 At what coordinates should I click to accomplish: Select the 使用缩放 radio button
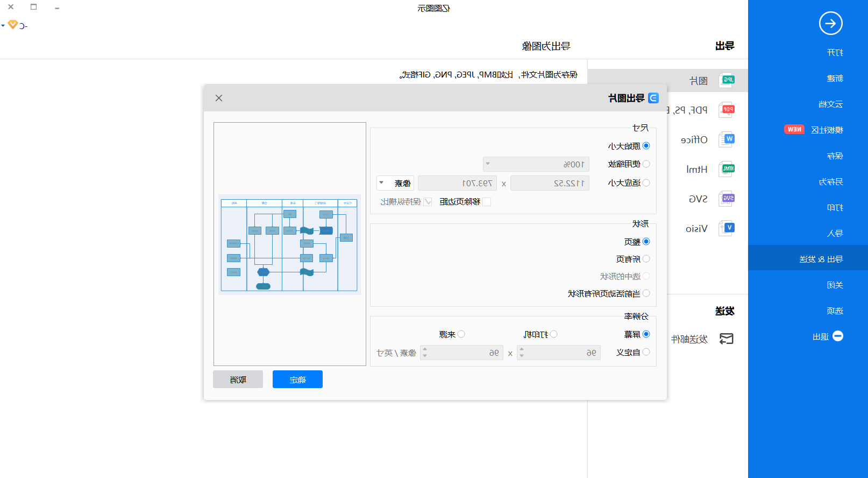point(646,164)
